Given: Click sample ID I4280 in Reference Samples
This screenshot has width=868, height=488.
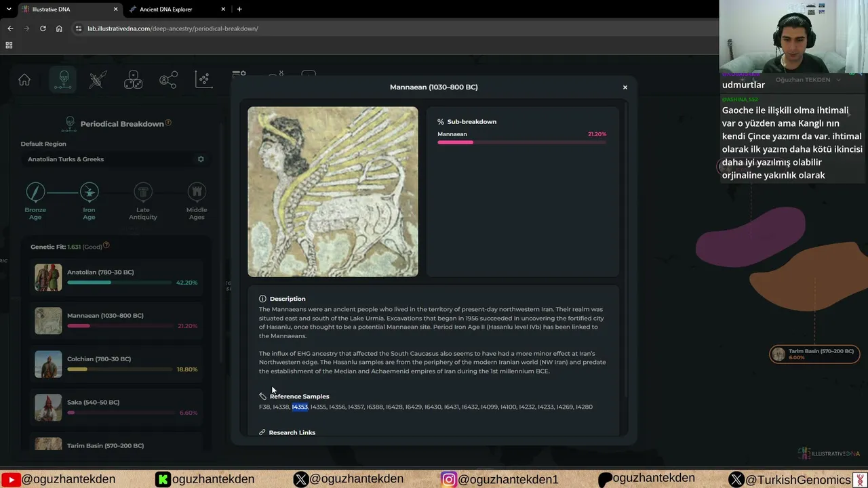Looking at the screenshot, I should (585, 407).
